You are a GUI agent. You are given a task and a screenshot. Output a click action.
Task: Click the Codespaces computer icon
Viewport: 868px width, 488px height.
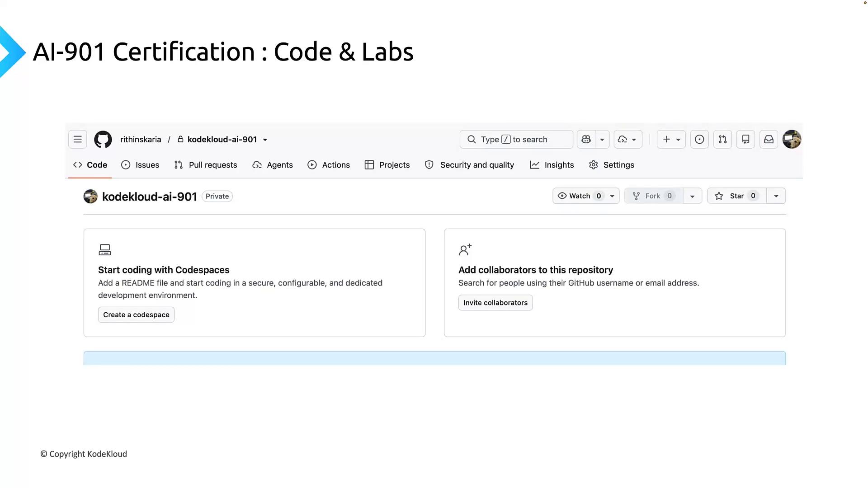105,249
